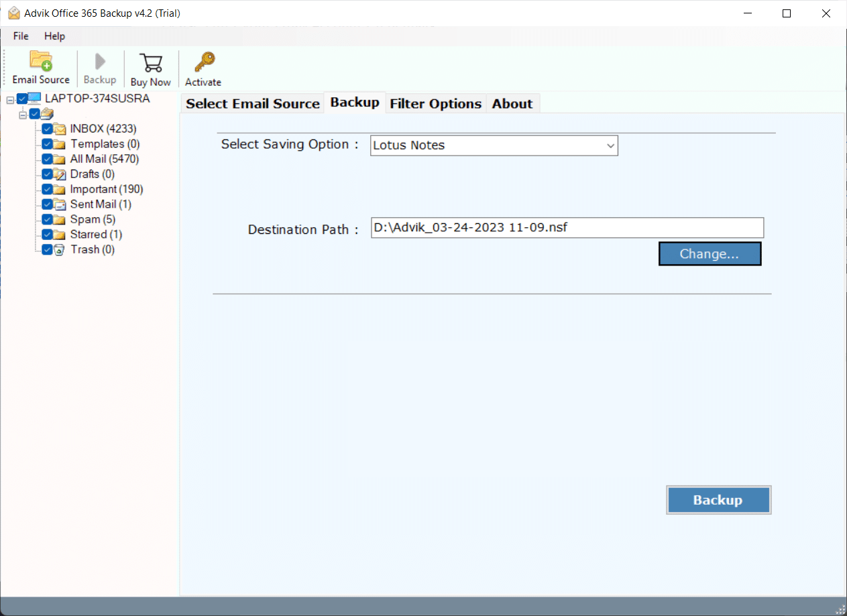
Task: Click the open mailbox folder icon under LAPTOP-374SUSRA
Action: [x=47, y=114]
